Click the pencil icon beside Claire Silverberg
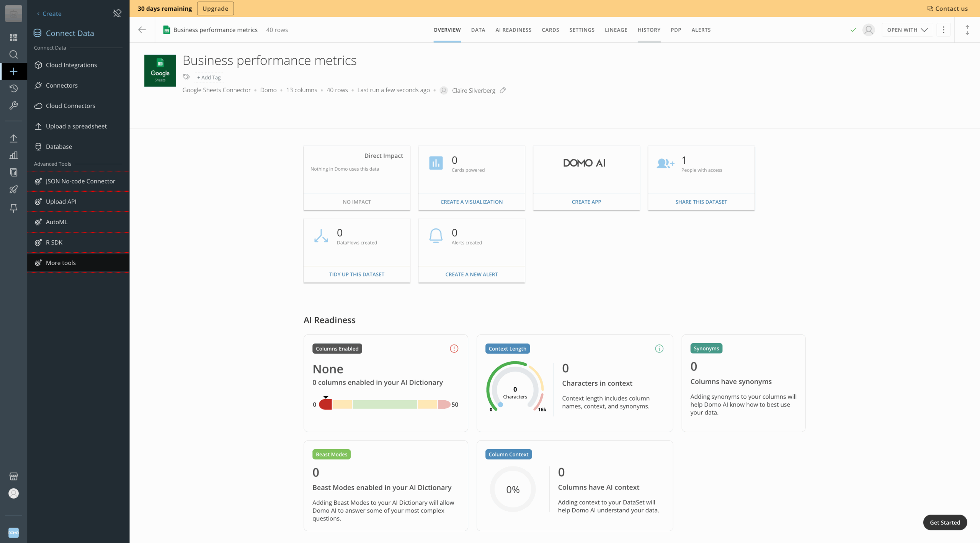Viewport: 980px width, 543px height. pos(503,90)
